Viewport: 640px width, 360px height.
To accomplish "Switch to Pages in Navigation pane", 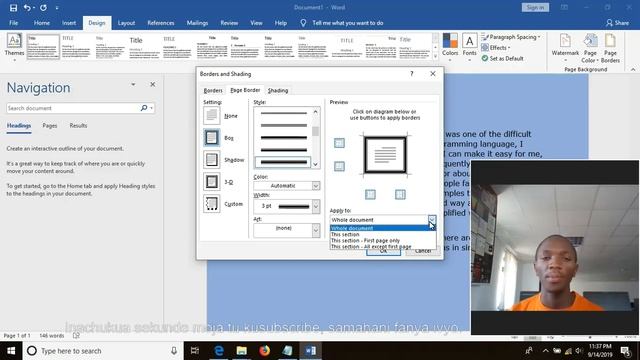I will coord(50,126).
